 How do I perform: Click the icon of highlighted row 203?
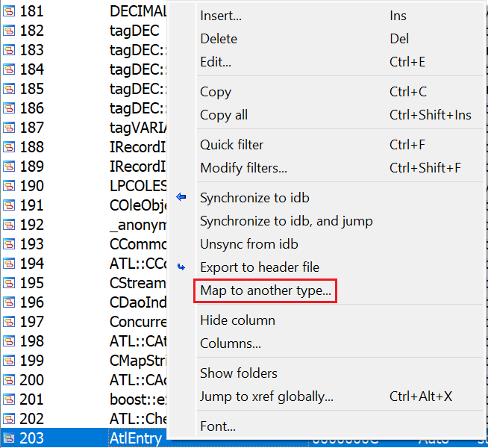coord(9,438)
